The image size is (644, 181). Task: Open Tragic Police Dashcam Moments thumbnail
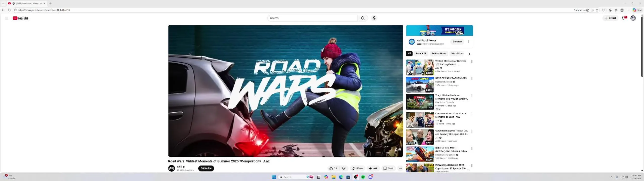[x=420, y=102]
